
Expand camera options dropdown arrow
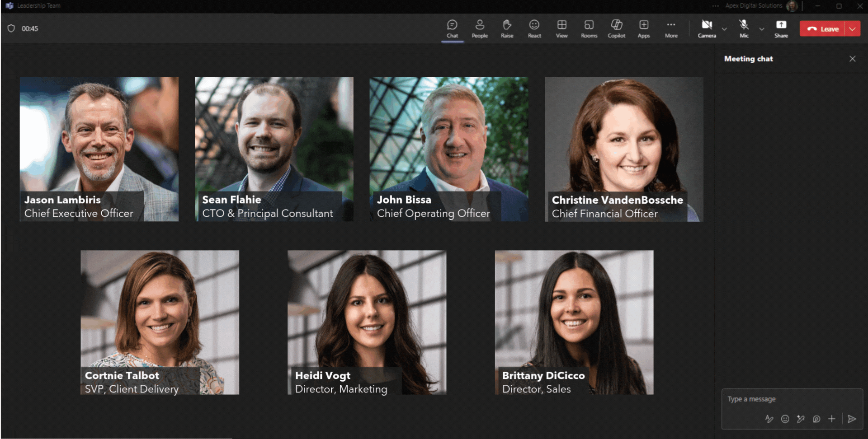[x=724, y=29]
